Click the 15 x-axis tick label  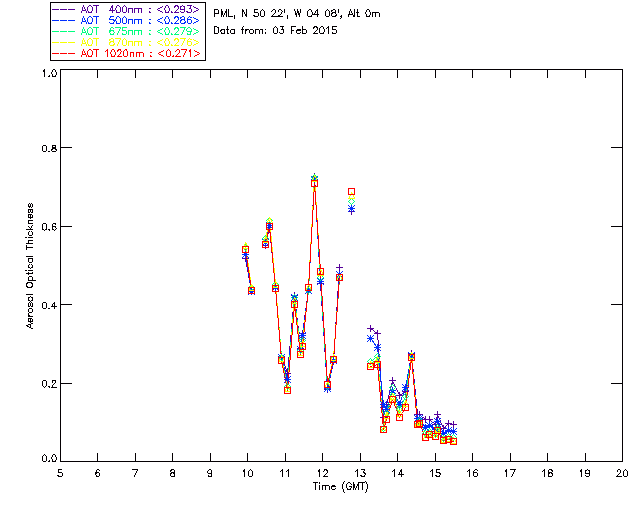[x=435, y=473]
